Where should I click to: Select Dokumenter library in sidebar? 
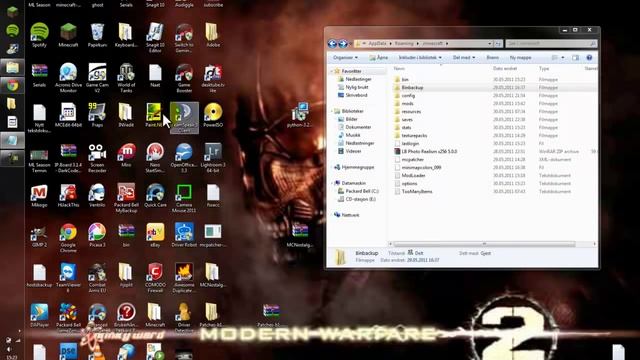click(358, 127)
